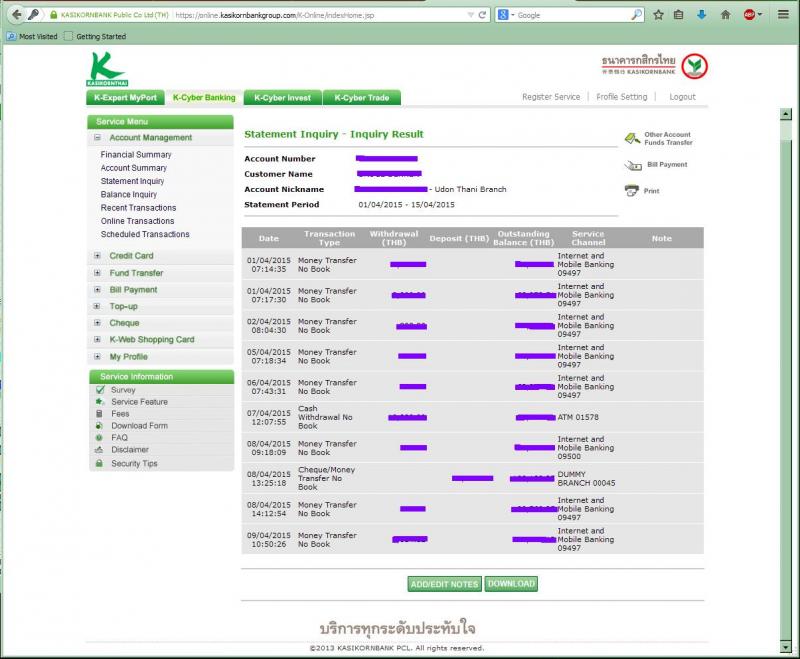Click the Fees calculator icon

[x=99, y=414]
